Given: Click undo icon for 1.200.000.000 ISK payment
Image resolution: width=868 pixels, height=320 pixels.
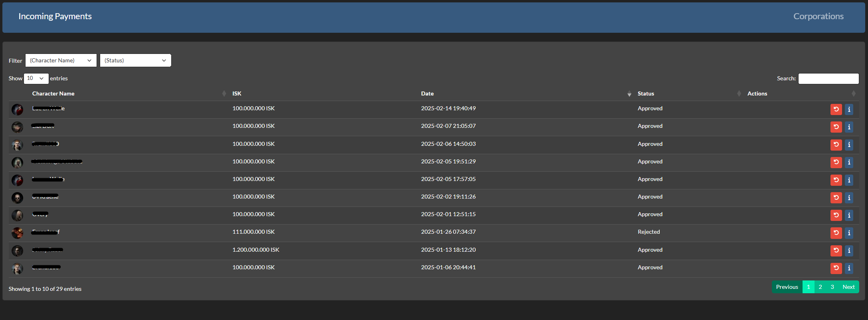Looking at the screenshot, I should [836, 250].
